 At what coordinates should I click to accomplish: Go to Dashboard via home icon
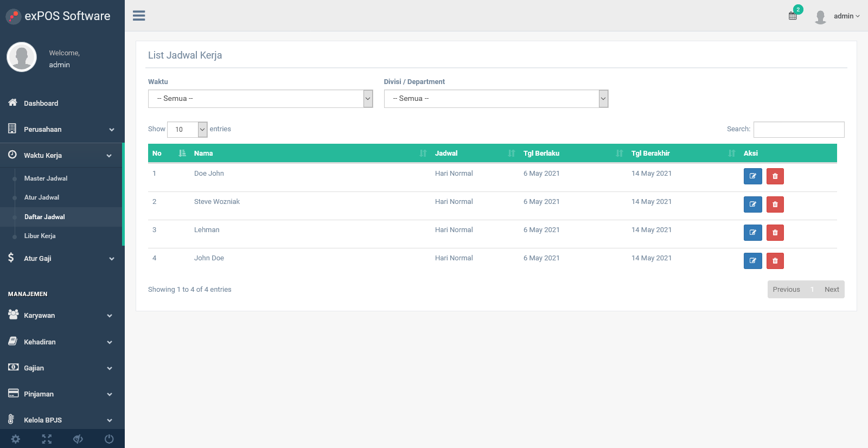tap(12, 103)
